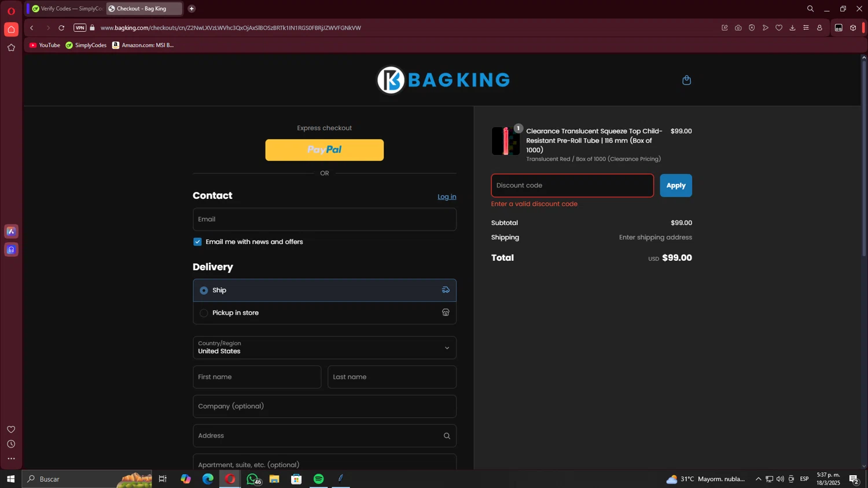Image resolution: width=868 pixels, height=488 pixels.
Task: Open the Aria AI sidebar icon
Action: coord(11,231)
